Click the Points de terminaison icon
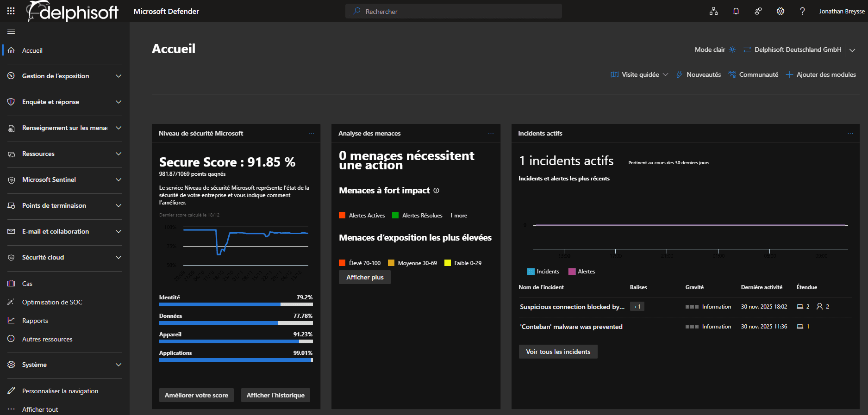The image size is (868, 415). click(11, 205)
